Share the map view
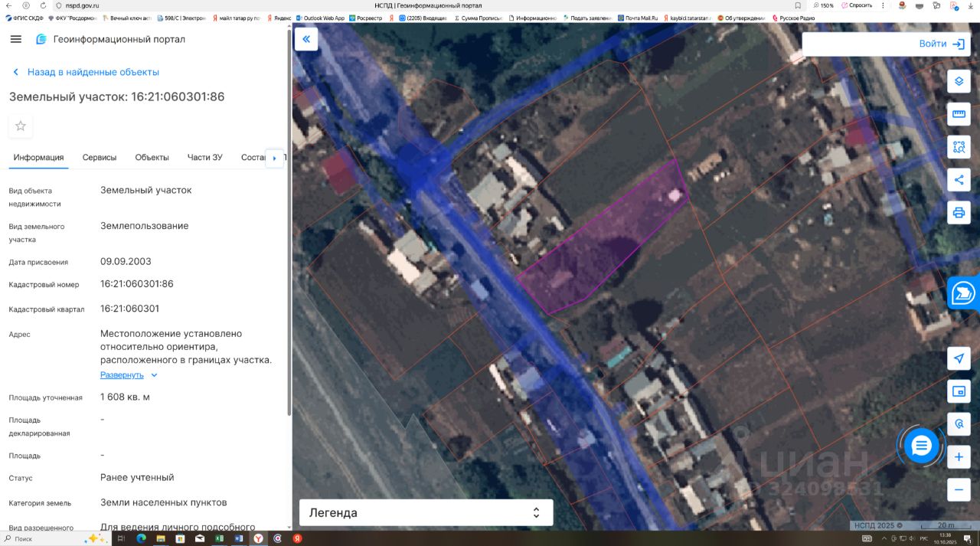The width and height of the screenshot is (980, 546). click(959, 180)
